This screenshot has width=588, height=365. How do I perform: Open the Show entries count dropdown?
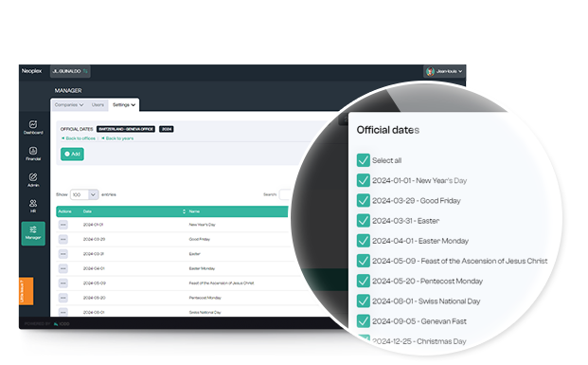coord(84,194)
